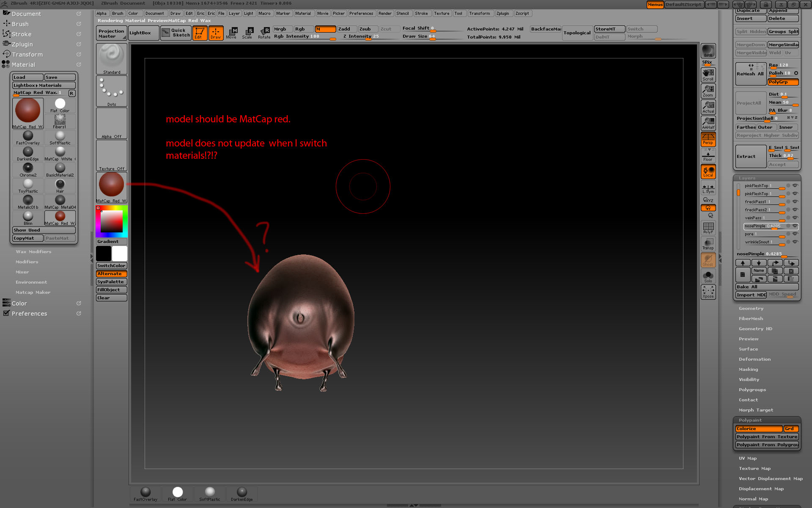The width and height of the screenshot is (812, 508).
Task: Click the white secondary color swatch
Action: coord(120,254)
